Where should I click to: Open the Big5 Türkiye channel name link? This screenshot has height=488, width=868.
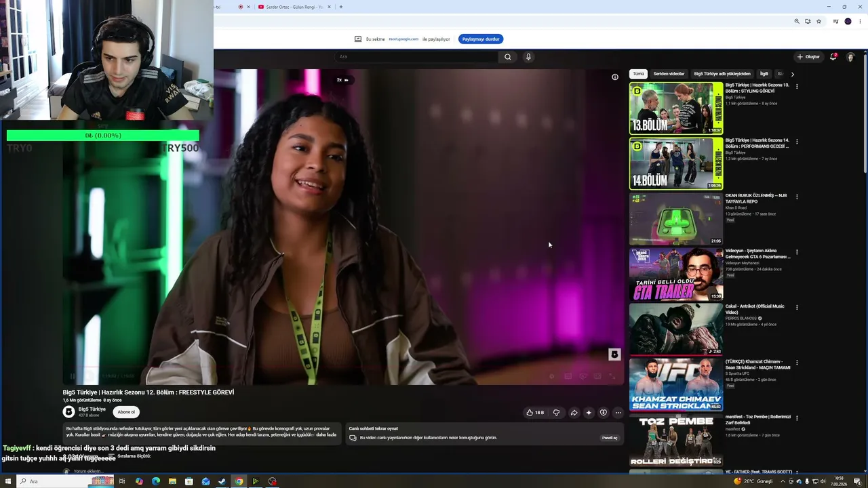point(92,409)
